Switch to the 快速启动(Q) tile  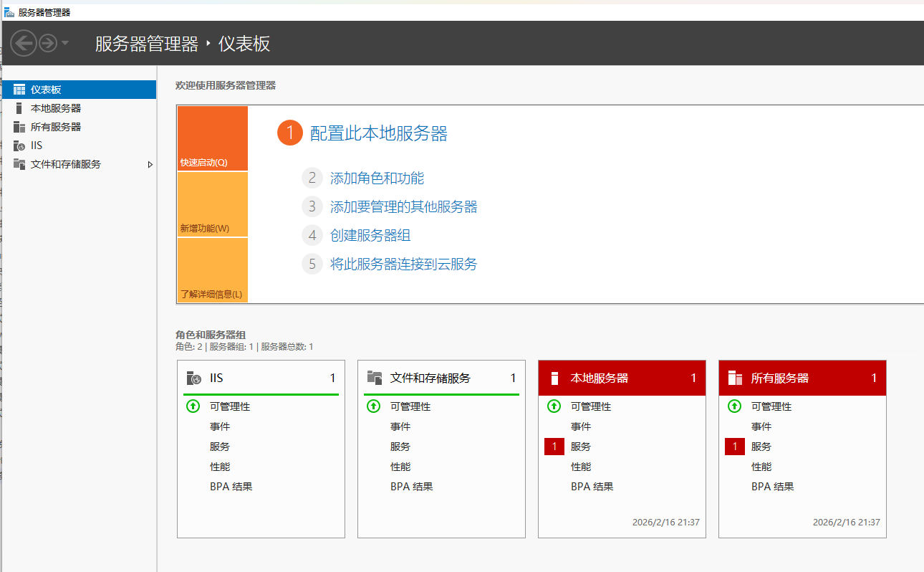coord(212,138)
